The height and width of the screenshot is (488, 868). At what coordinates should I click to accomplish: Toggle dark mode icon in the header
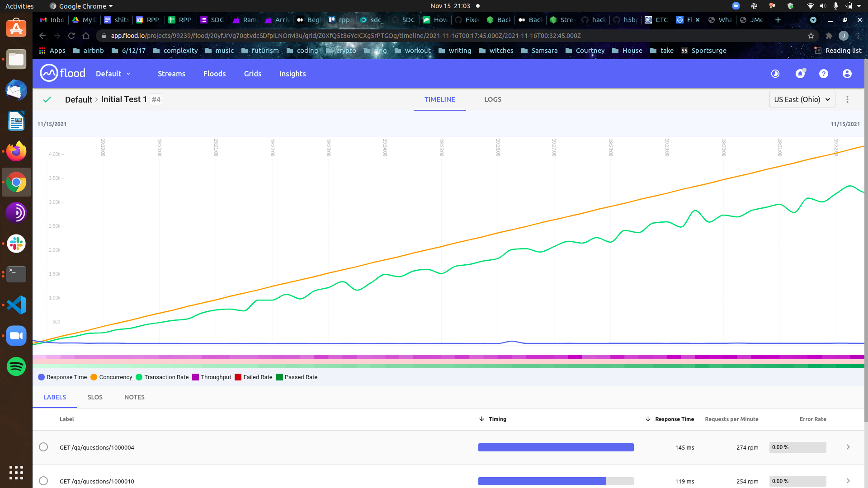point(775,74)
